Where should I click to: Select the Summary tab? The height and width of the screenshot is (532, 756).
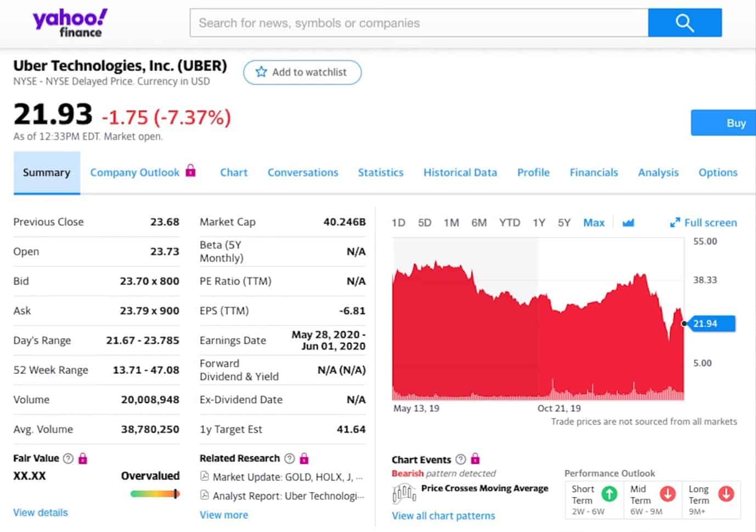click(x=47, y=173)
